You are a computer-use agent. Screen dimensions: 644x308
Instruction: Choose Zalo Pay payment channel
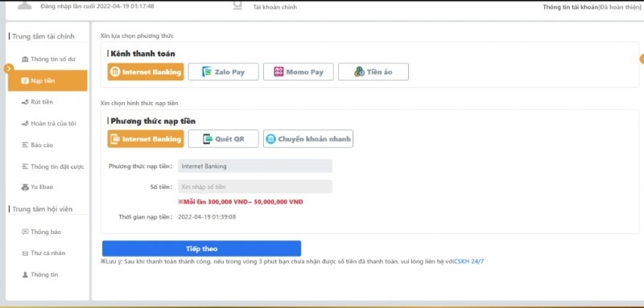tap(224, 72)
